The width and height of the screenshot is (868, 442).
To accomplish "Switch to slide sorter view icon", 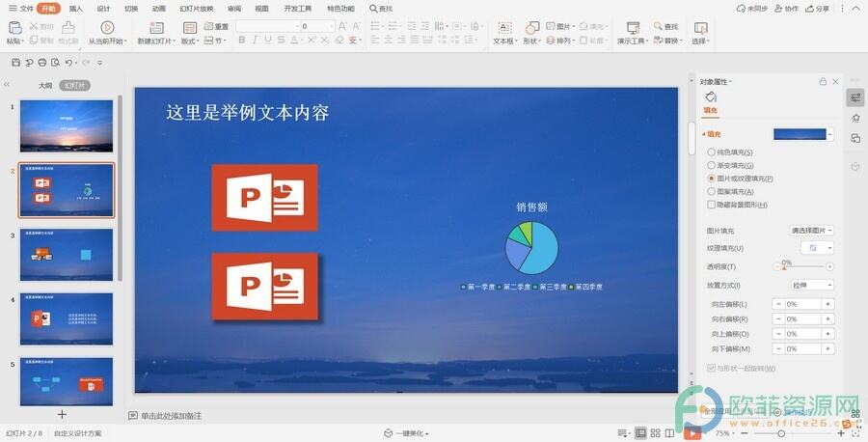I will click(x=656, y=433).
